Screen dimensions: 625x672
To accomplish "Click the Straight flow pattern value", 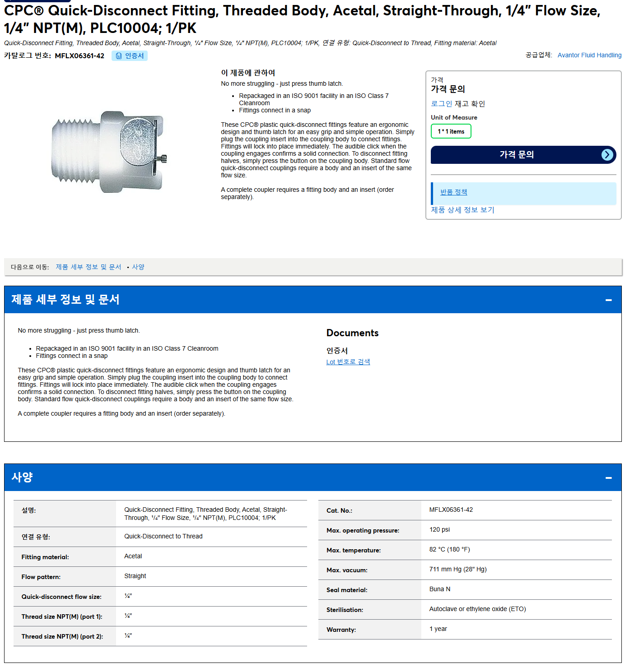I will pos(135,576).
